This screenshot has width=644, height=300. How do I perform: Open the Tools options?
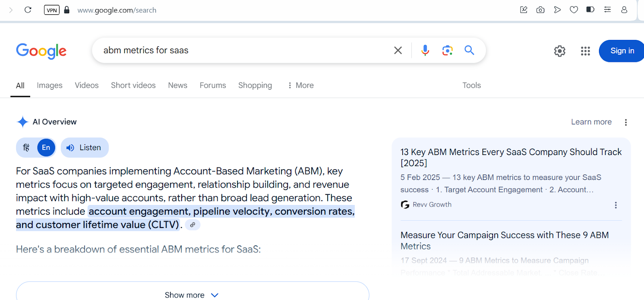click(x=471, y=85)
